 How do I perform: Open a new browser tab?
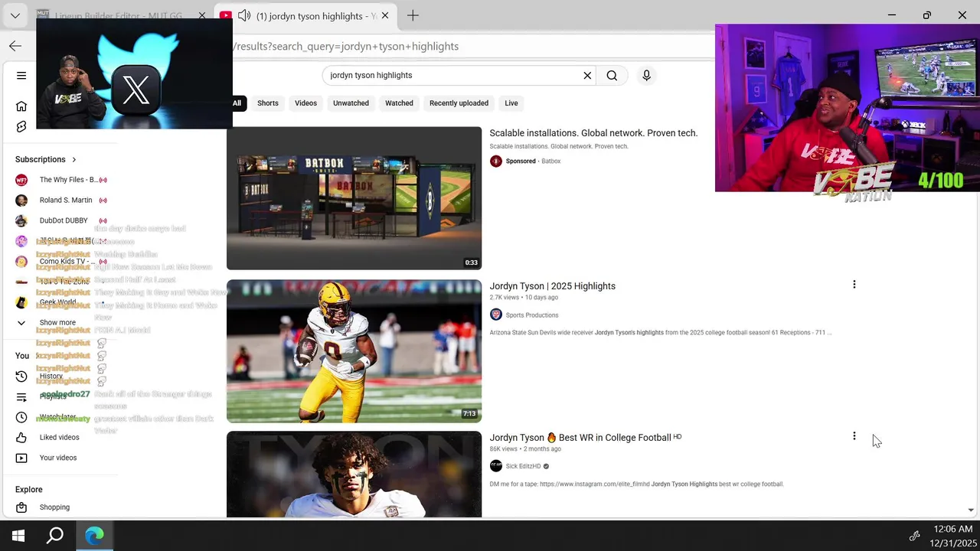click(413, 15)
